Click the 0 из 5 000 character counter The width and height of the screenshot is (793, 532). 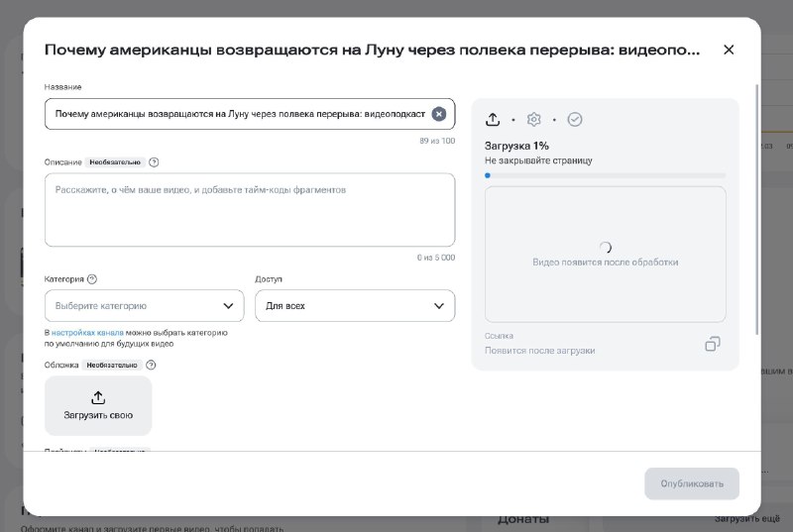(436, 258)
